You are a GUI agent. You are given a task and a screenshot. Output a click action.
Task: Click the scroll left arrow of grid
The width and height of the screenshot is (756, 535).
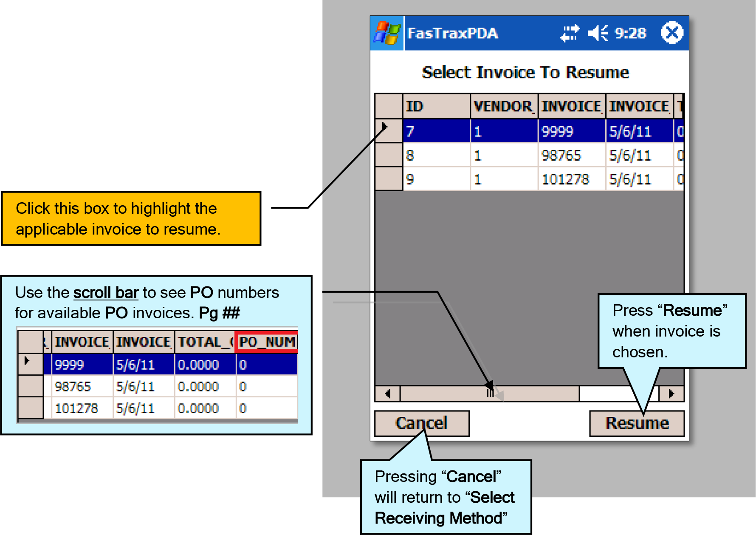tap(387, 393)
